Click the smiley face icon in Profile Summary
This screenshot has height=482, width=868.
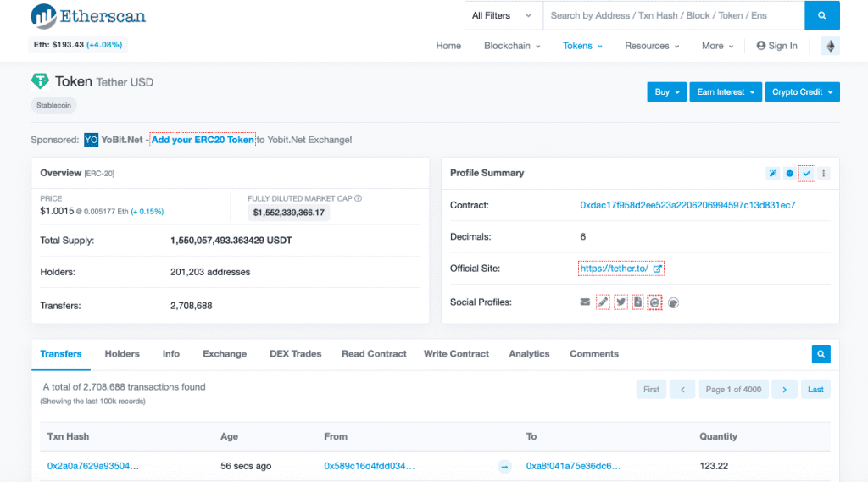[790, 174]
